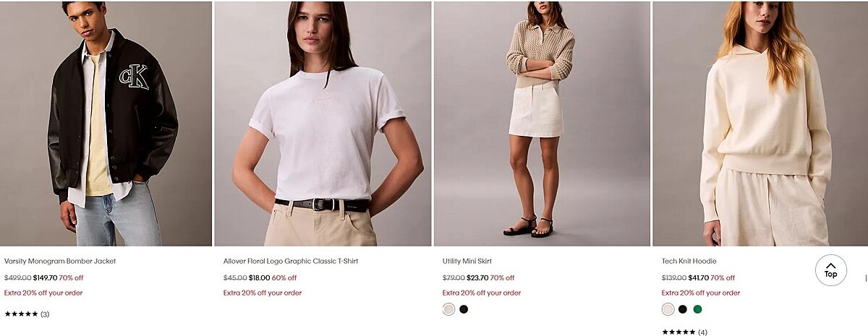The image size is (868, 336).
Task: Choose black swatch for Tech Knit Hoodie
Action: [x=683, y=309]
